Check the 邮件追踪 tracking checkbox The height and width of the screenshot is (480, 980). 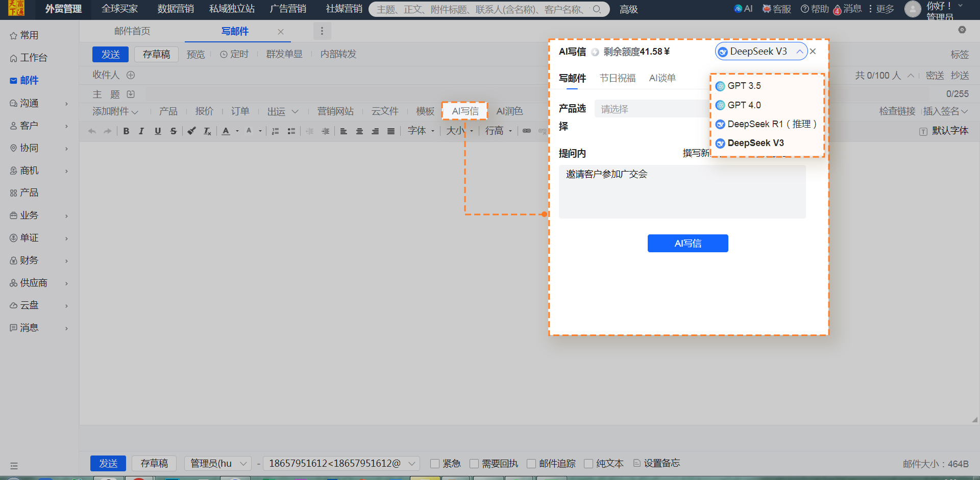(531, 464)
